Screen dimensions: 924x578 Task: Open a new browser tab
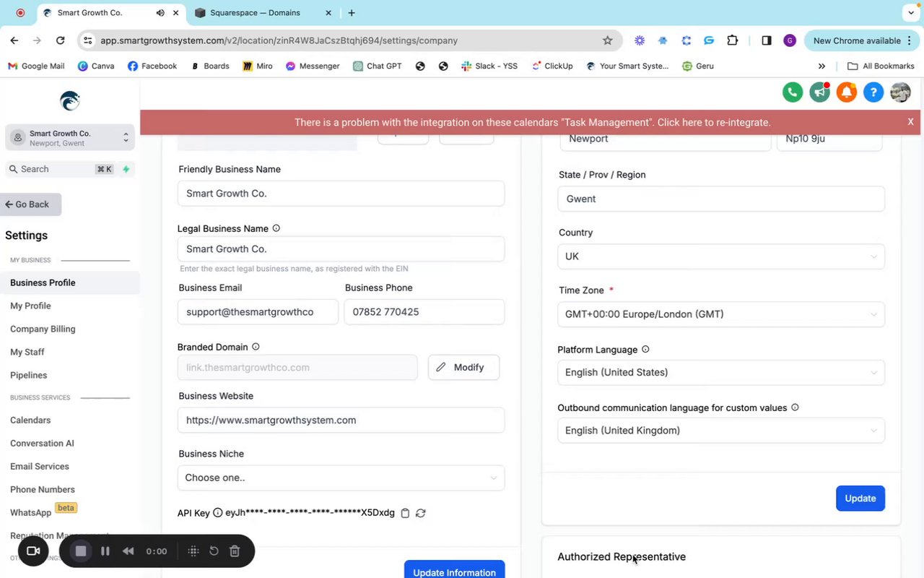(352, 12)
